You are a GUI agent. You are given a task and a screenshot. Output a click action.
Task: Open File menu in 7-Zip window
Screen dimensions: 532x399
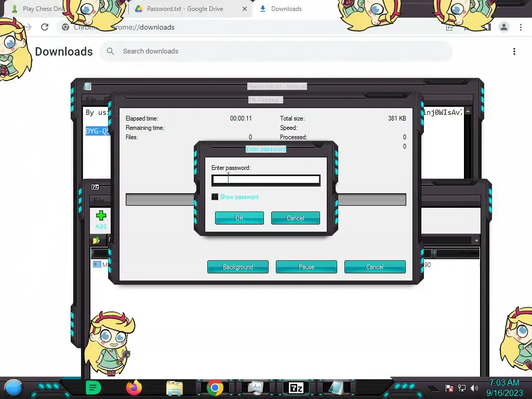pos(99,200)
